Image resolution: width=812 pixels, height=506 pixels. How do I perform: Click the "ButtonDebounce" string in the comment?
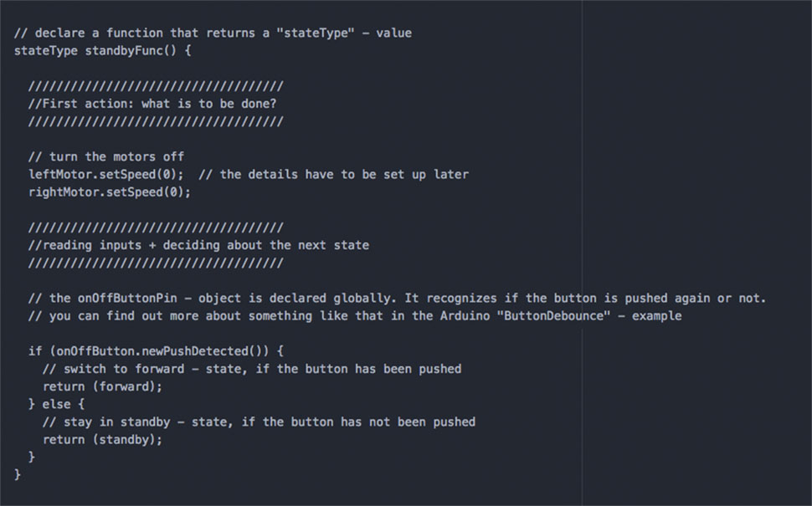(552, 315)
